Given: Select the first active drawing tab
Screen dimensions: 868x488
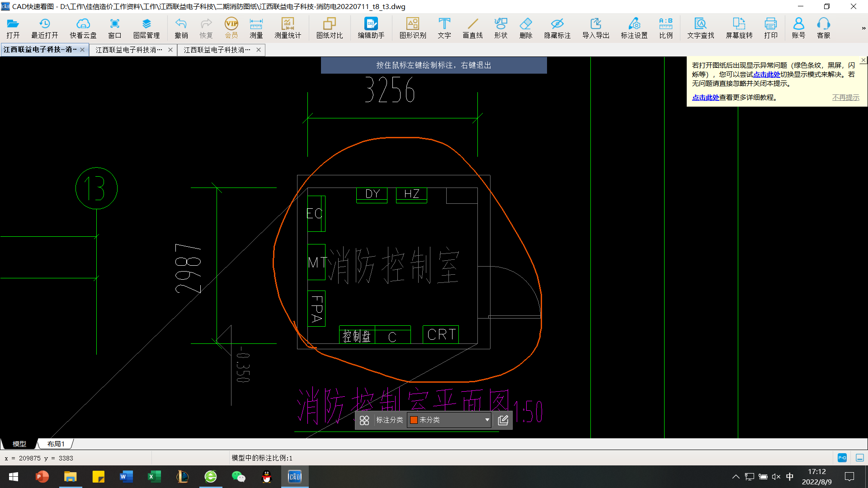Looking at the screenshot, I should click(x=40, y=50).
